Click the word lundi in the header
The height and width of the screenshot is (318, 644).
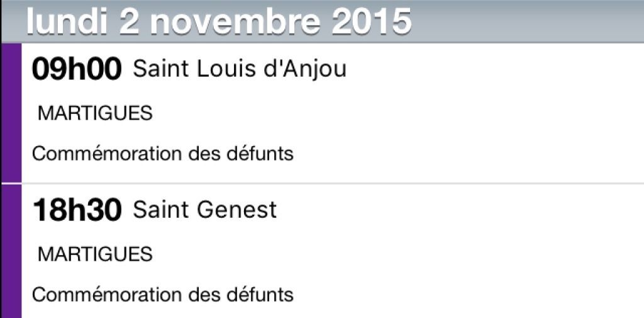pyautogui.click(x=67, y=22)
